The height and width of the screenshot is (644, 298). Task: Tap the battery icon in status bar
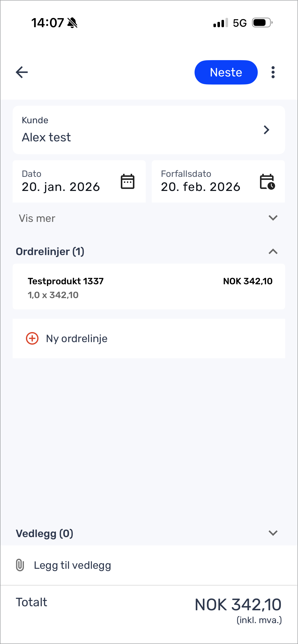(262, 23)
